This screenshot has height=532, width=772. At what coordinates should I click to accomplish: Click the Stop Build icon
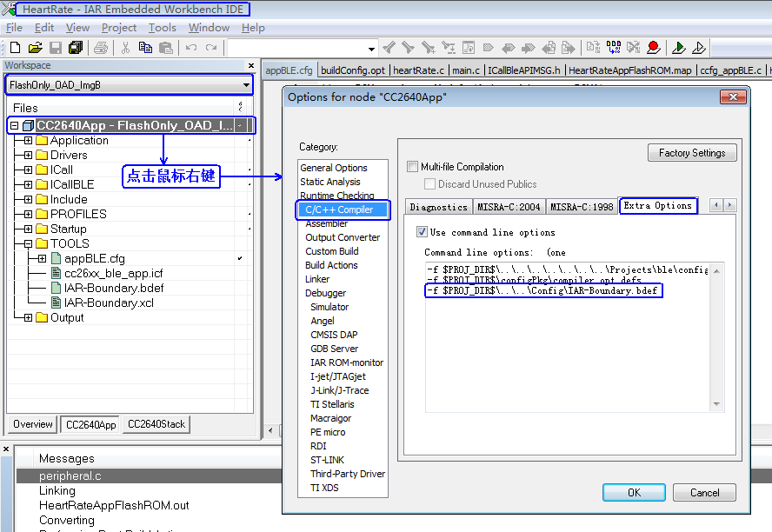634,48
